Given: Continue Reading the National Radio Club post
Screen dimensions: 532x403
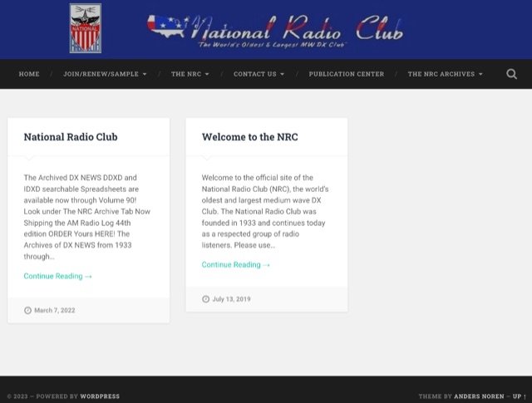Looking at the screenshot, I should [x=57, y=276].
